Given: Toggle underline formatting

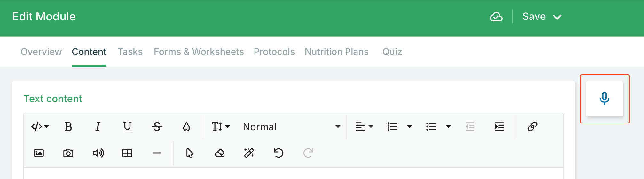Looking at the screenshot, I should click(x=127, y=127).
